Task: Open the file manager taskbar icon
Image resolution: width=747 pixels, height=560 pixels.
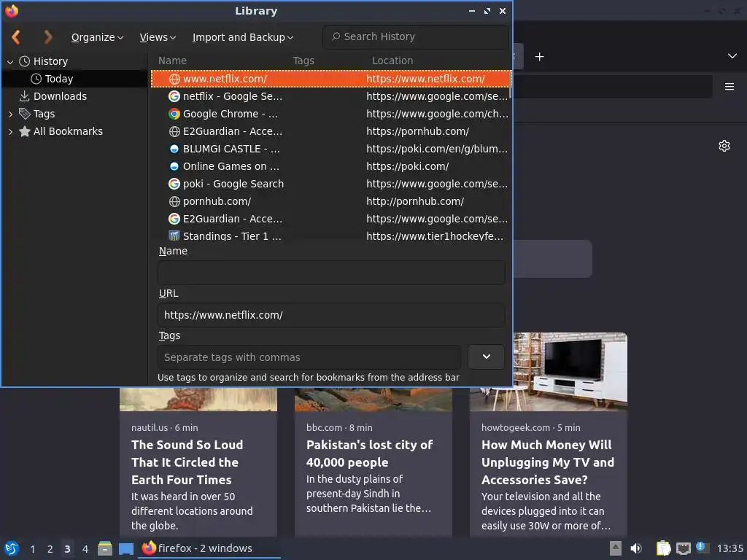Action: pos(105,548)
